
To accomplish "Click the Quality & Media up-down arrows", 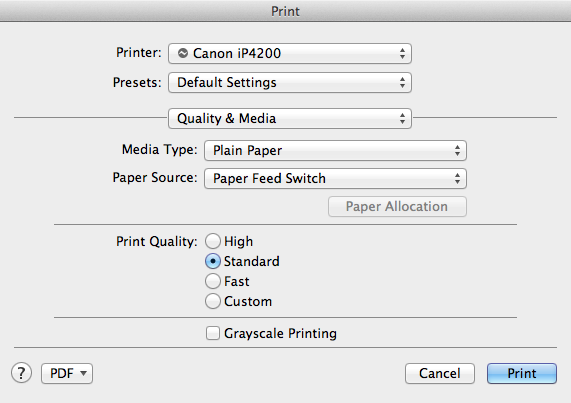I will click(402, 118).
